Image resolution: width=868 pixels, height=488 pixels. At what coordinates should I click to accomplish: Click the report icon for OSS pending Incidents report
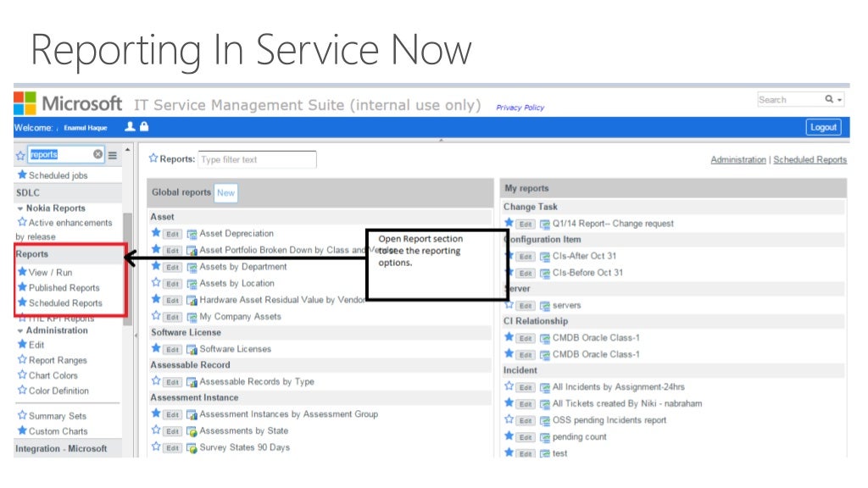(x=545, y=420)
